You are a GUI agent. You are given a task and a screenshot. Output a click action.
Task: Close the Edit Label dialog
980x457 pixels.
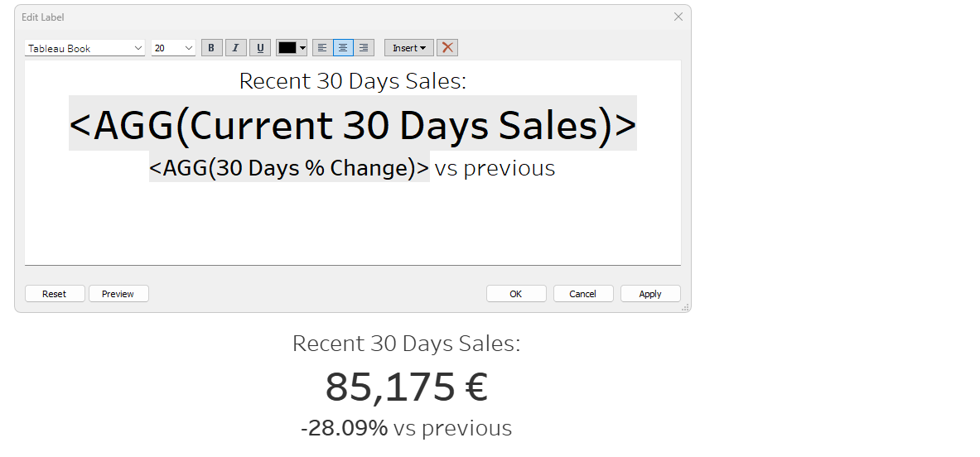click(x=678, y=17)
